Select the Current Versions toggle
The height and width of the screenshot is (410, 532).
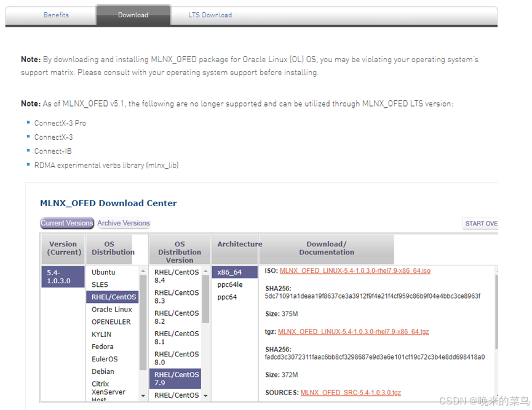point(66,223)
